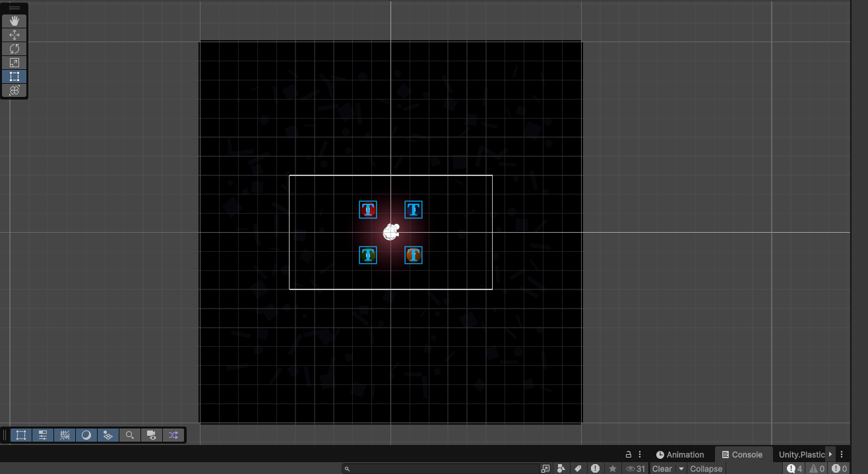The height and width of the screenshot is (474, 868).
Task: Toggle the scene camera visibility overlay
Action: [x=152, y=435]
